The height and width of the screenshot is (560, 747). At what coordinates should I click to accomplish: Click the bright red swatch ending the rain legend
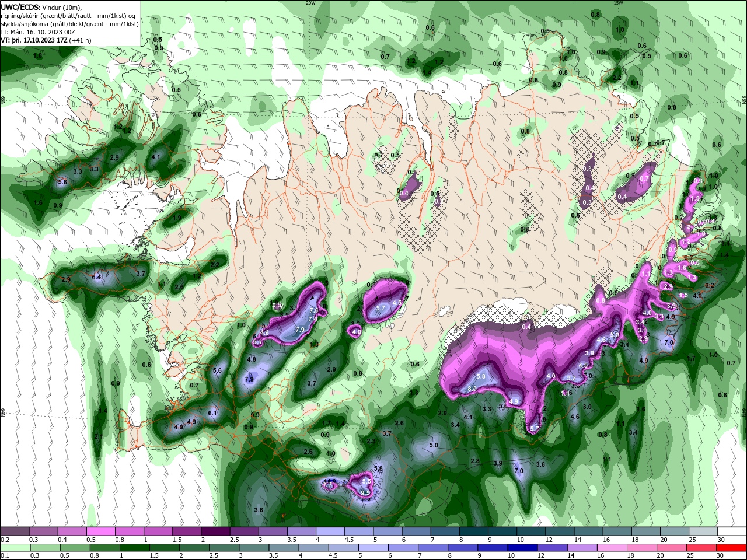click(731, 548)
